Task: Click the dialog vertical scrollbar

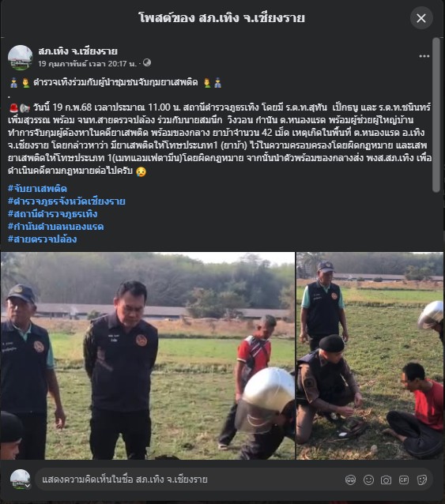Action: point(436,115)
